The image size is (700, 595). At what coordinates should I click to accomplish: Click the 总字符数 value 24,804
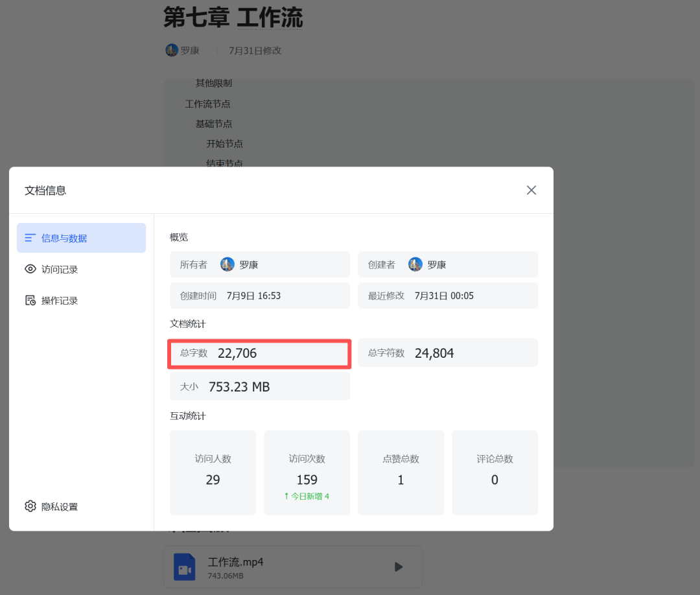[434, 353]
